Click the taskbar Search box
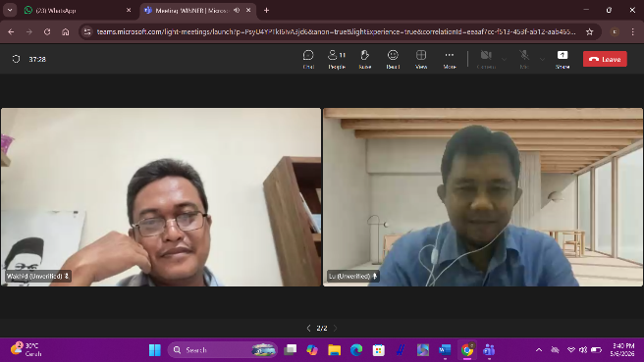644x362 pixels. click(223, 350)
